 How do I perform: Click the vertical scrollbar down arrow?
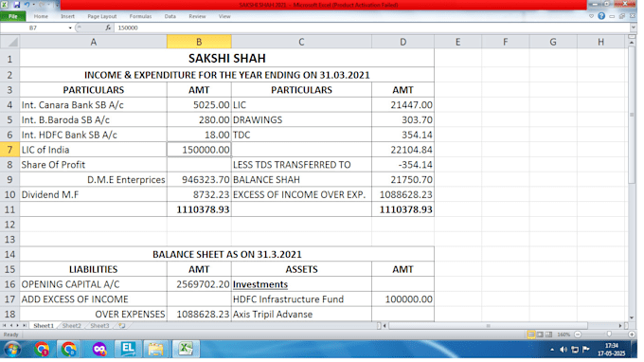pos(633,317)
